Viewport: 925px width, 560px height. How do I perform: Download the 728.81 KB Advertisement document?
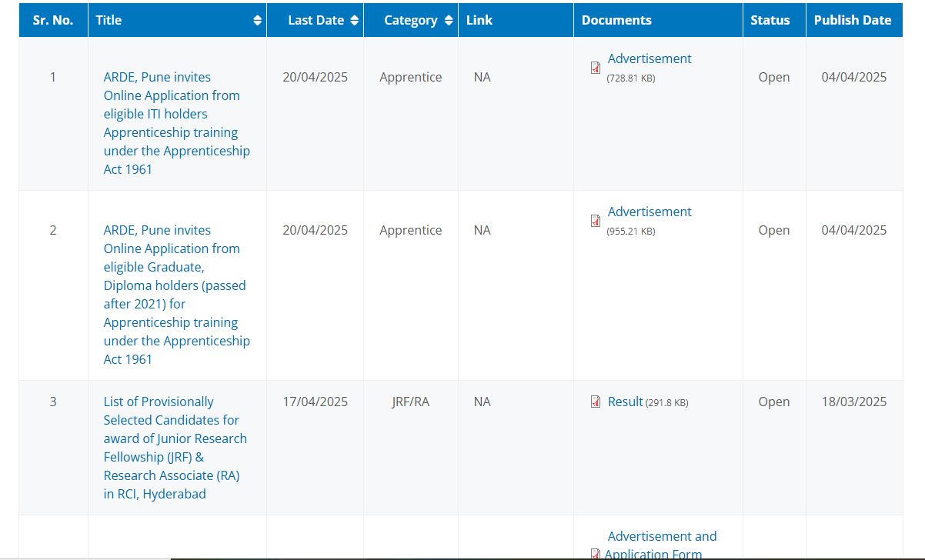pyautogui.click(x=649, y=58)
